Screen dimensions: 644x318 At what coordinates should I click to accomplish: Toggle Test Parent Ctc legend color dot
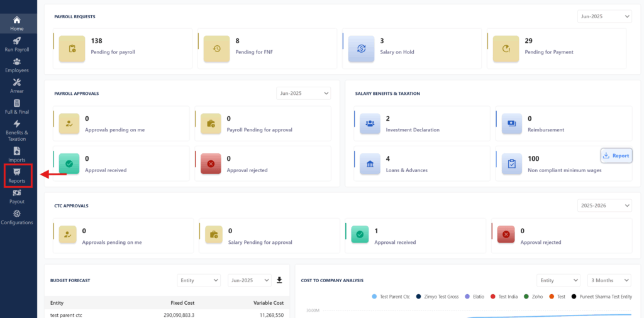374,296
